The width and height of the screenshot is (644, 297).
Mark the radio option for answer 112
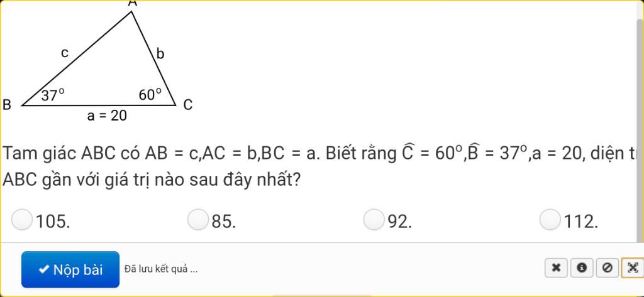(x=550, y=220)
